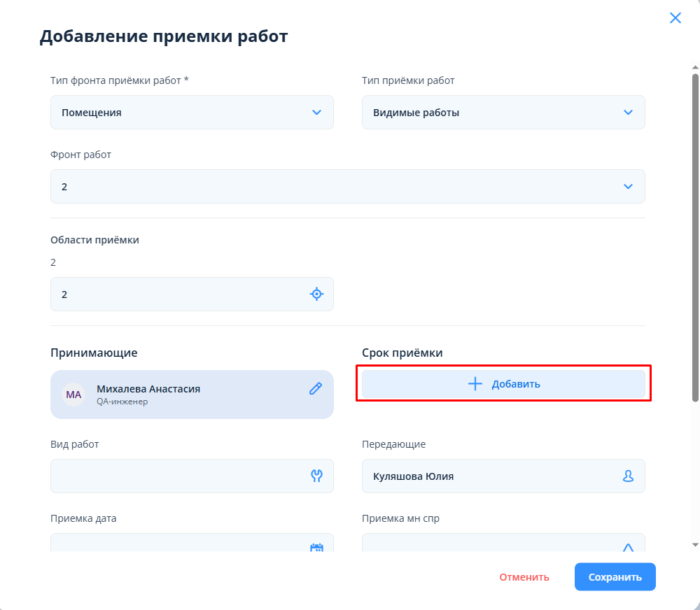Open the calendar icon in Приемка дата

pyautogui.click(x=316, y=548)
